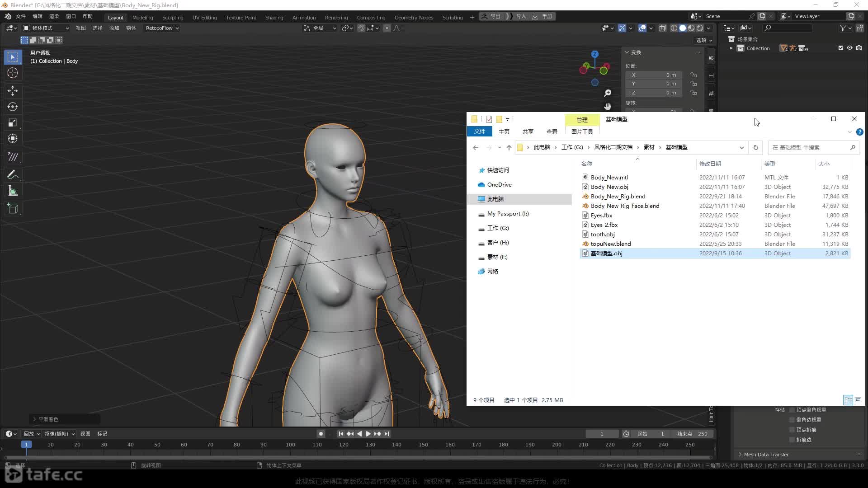Screen dimensions: 868x488
Task: Open the 文件 menu in Blender
Action: [x=21, y=16]
